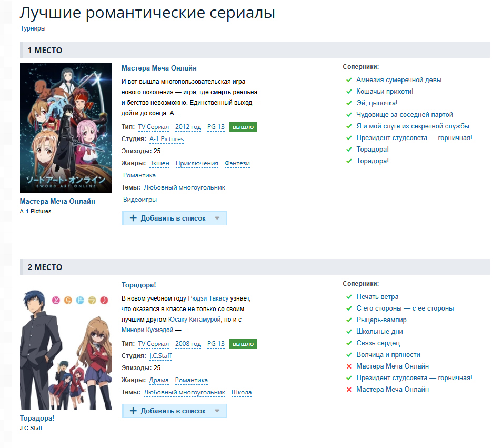Open the J.C.Staff studio tag link
Image resolution: width=502 pixels, height=448 pixels.
pyautogui.click(x=160, y=356)
